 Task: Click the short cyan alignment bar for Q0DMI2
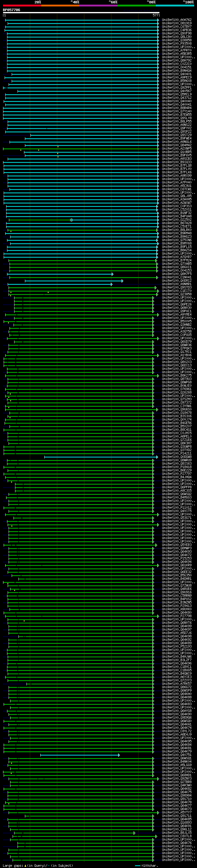click(x=74, y=281)
